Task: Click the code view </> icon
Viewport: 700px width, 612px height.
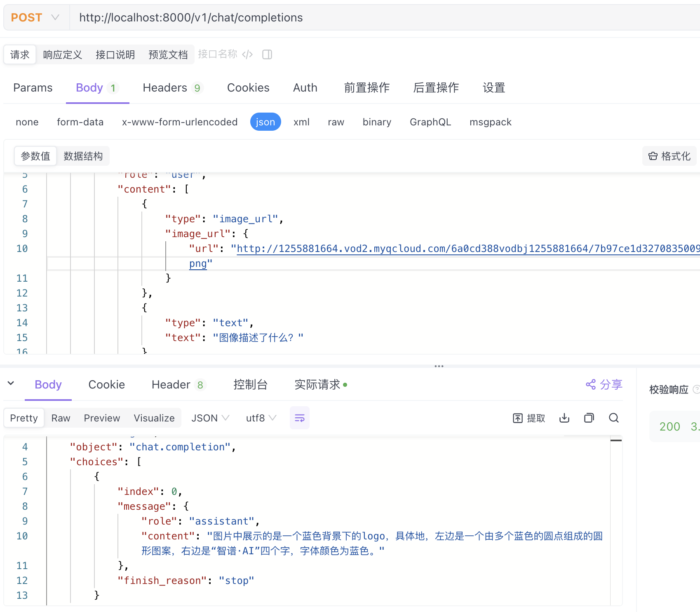Action: (x=247, y=54)
